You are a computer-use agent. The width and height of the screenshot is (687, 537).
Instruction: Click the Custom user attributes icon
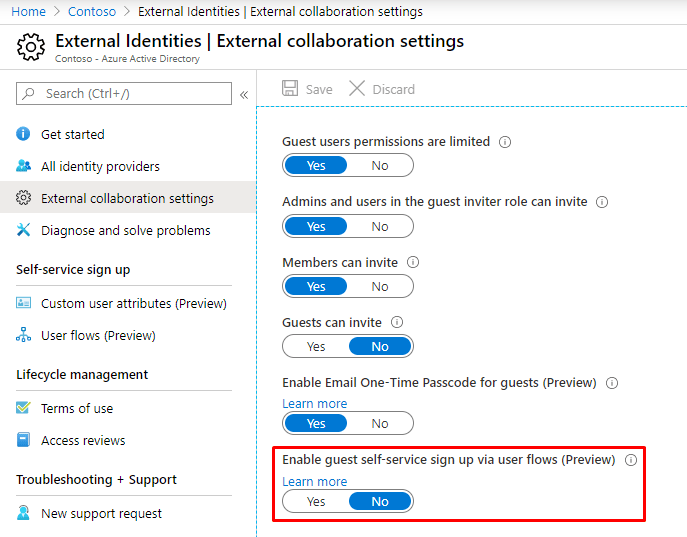(24, 303)
